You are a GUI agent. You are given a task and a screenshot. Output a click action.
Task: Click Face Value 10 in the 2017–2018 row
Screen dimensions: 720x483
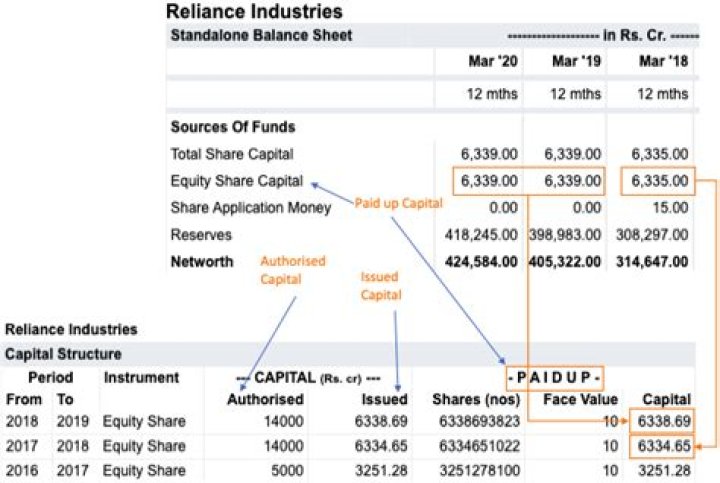[x=610, y=446]
